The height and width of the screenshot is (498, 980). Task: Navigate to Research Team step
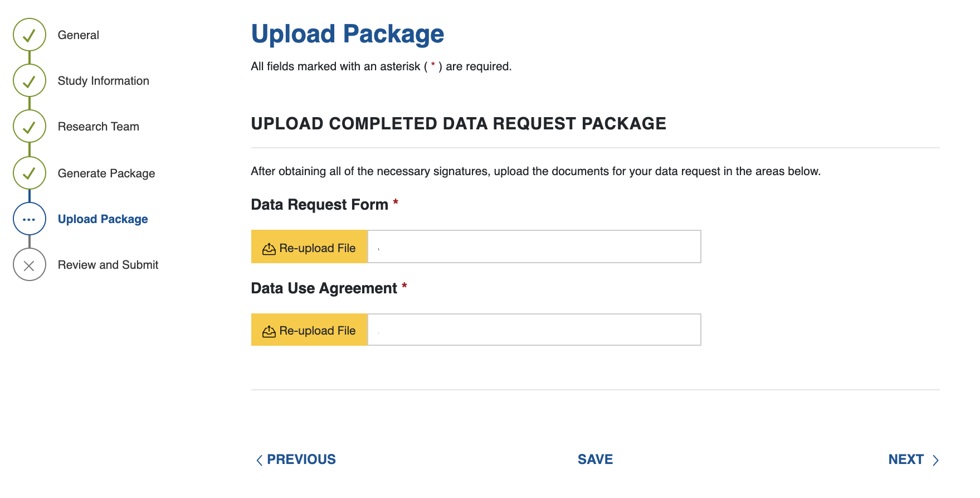click(99, 127)
